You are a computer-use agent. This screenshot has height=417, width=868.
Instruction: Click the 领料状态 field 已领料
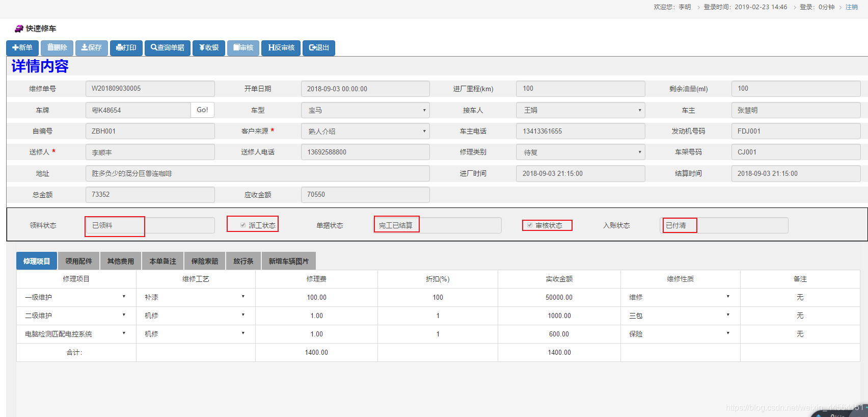(150, 225)
